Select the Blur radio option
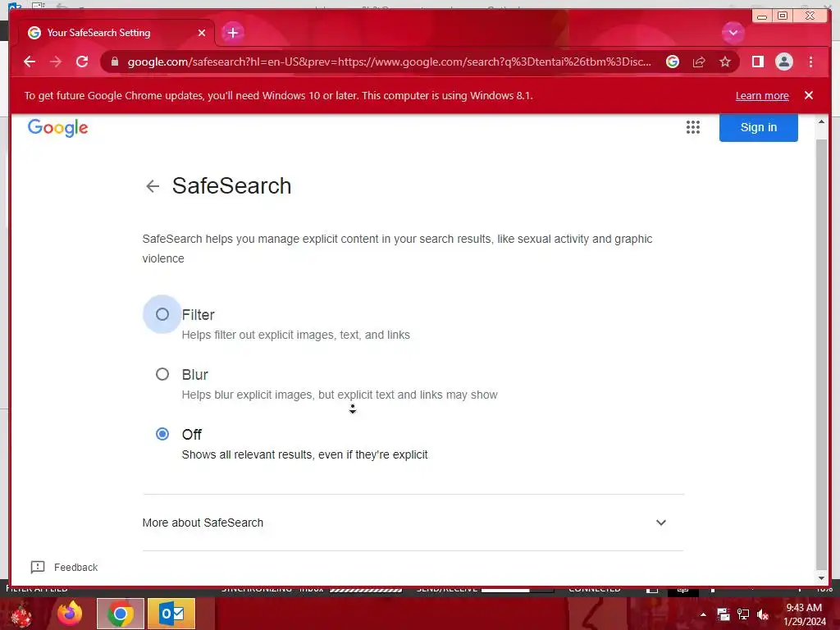 162,374
